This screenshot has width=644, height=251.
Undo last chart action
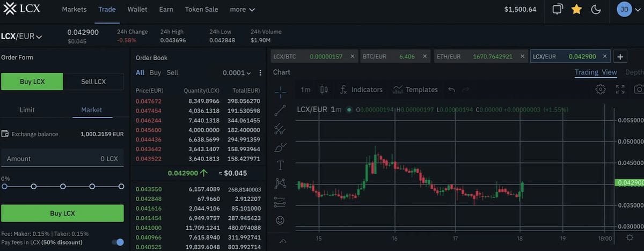click(x=451, y=90)
